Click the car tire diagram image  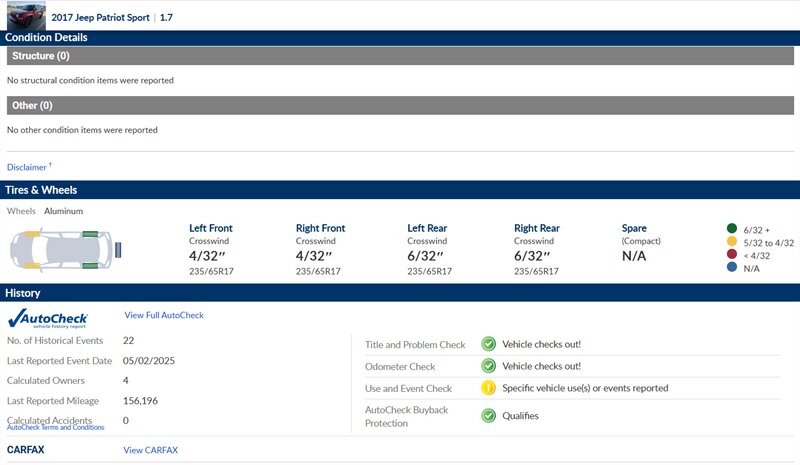coord(58,248)
